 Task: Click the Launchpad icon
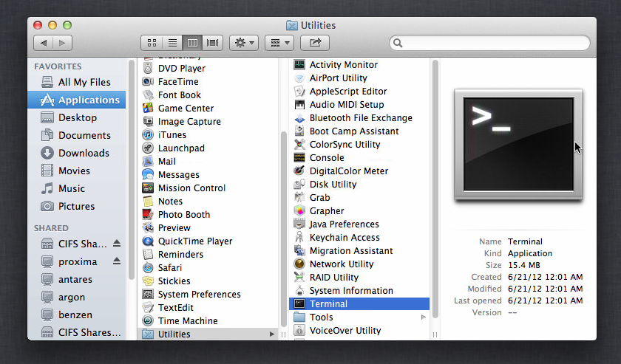pyautogui.click(x=148, y=148)
